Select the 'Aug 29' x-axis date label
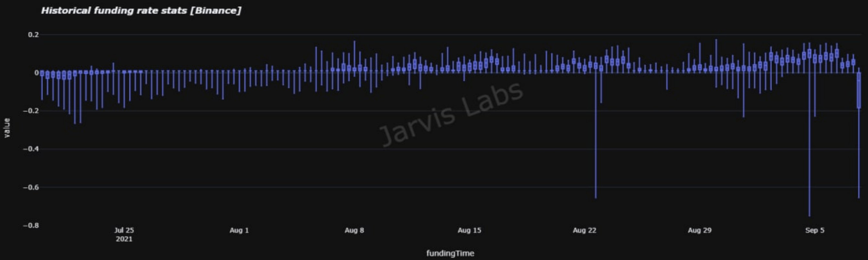The image size is (868, 260). click(700, 230)
